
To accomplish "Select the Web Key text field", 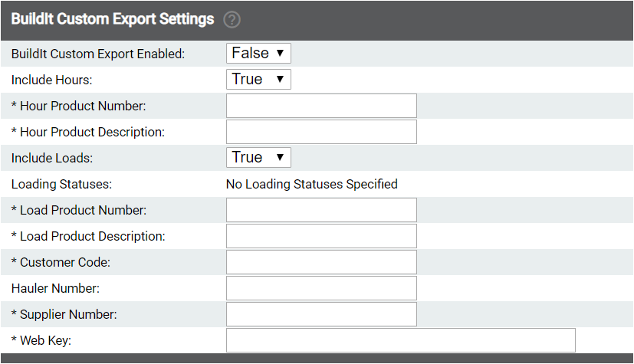I will coord(401,340).
